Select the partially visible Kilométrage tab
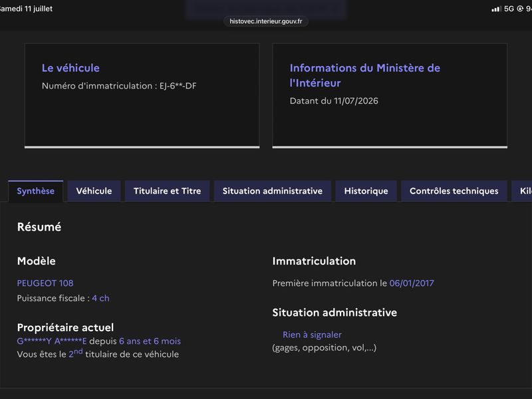 (x=523, y=191)
